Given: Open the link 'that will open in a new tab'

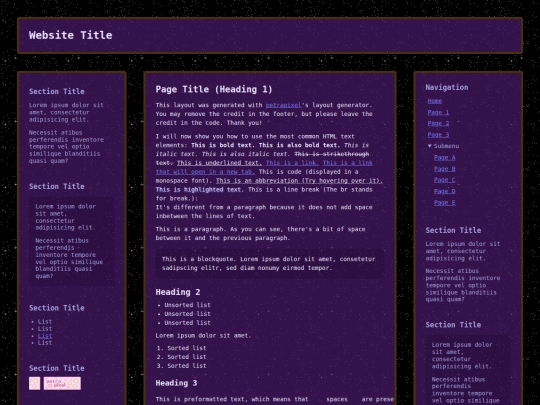Looking at the screenshot, I should [205, 172].
